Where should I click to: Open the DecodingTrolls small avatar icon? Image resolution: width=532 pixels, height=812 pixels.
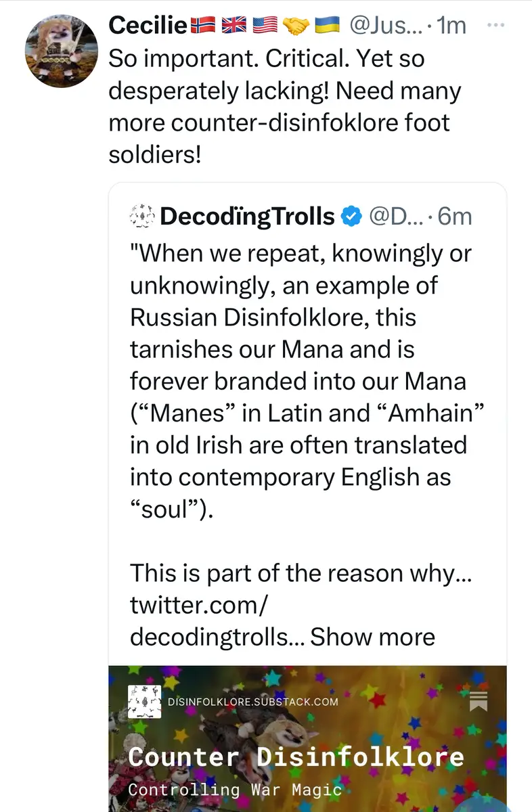pos(141,217)
